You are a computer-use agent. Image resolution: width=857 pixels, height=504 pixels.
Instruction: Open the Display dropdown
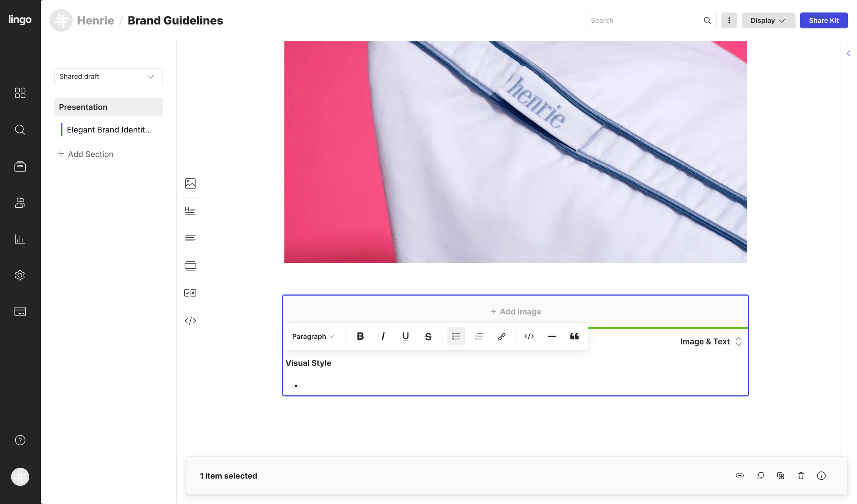click(768, 20)
